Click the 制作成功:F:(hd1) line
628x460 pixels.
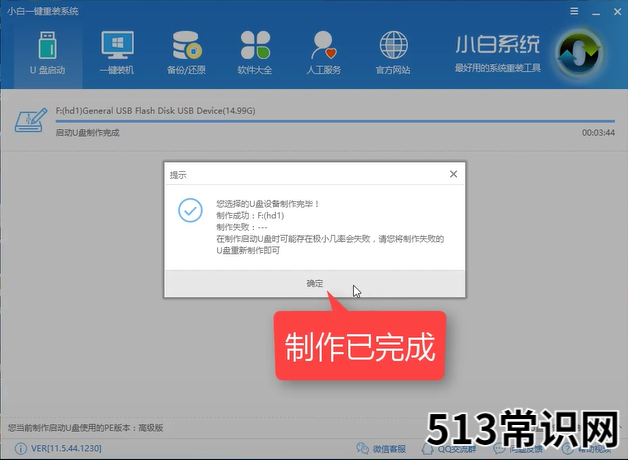250,215
